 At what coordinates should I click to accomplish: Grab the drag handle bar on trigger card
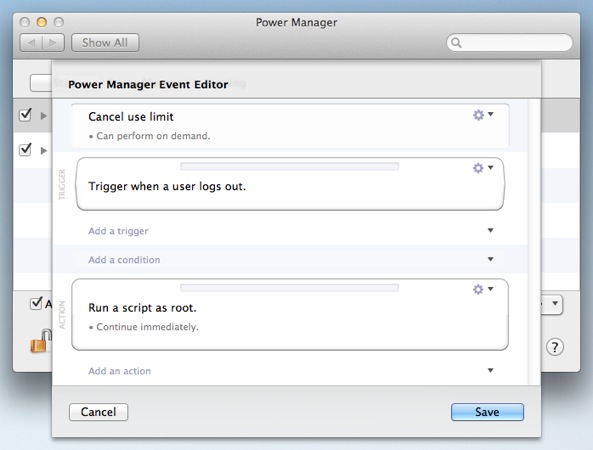pos(290,167)
